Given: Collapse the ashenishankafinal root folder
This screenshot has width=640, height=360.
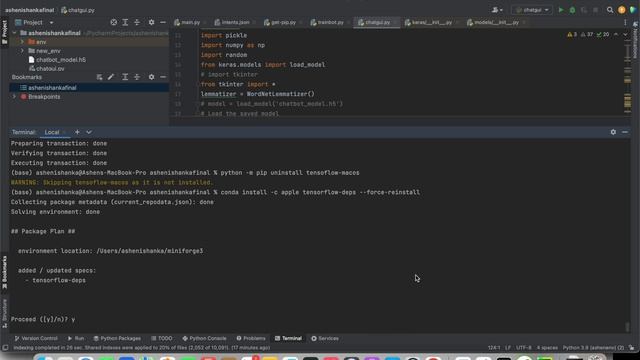Looking at the screenshot, I should coord(15,33).
